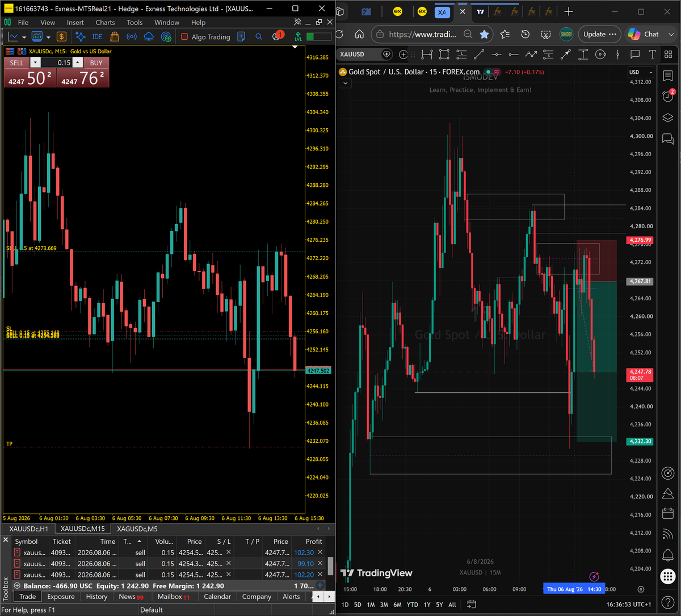The image size is (681, 616).
Task: Favorite this page with the star icon
Action: [484, 34]
